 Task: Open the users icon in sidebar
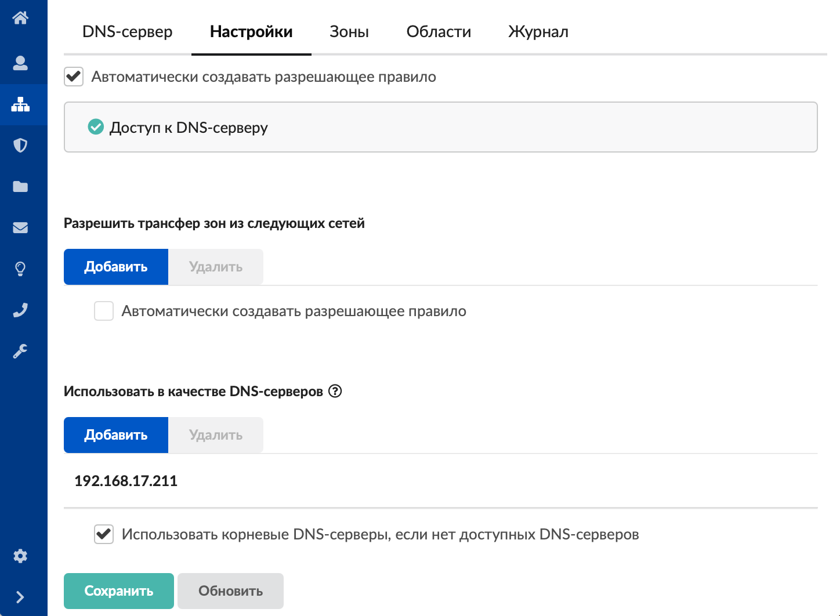coord(20,63)
